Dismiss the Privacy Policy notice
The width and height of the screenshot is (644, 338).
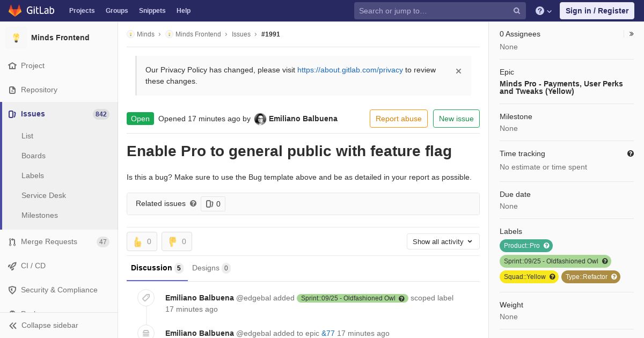tap(458, 71)
